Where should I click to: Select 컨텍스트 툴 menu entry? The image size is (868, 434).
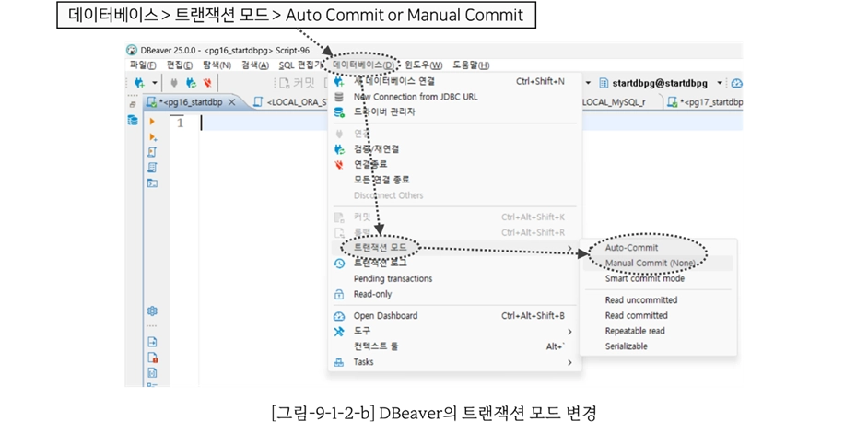point(454,346)
